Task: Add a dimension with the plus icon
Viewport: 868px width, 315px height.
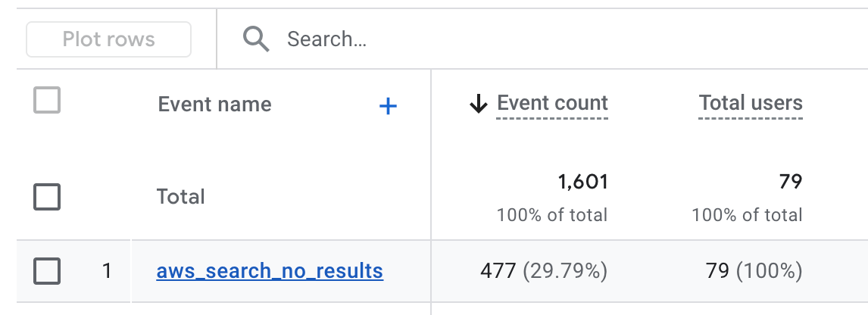Action: [x=388, y=106]
